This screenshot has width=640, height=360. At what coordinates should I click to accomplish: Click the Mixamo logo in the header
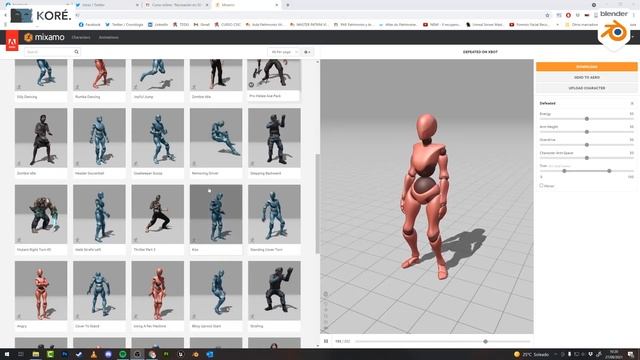click(44, 37)
